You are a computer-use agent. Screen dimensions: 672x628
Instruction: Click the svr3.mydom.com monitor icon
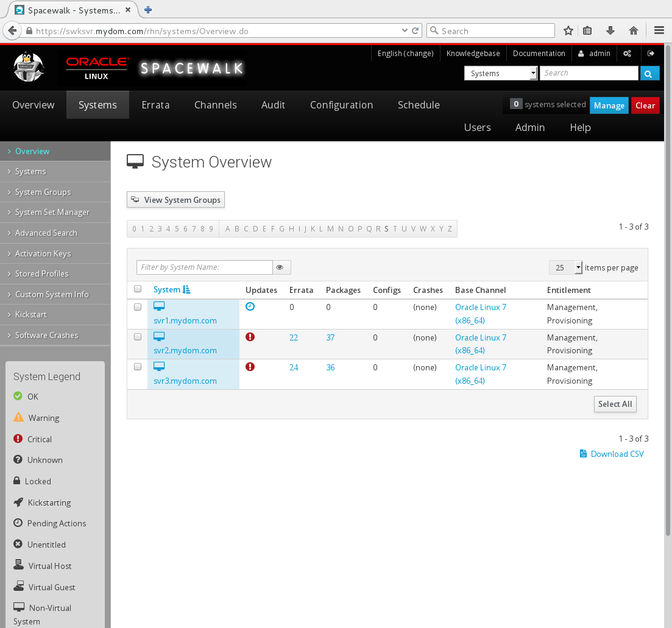(159, 367)
